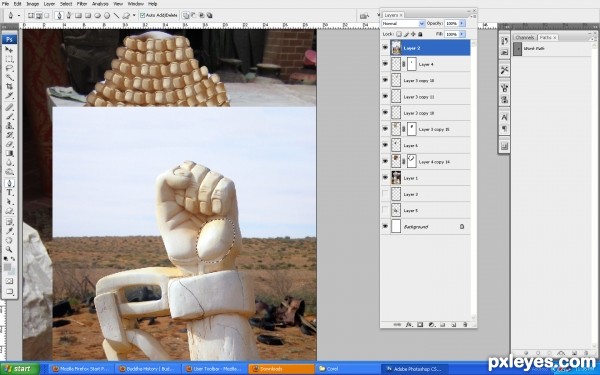This screenshot has height=375, width=600.
Task: Select the Magic Wand tool
Action: point(9,78)
